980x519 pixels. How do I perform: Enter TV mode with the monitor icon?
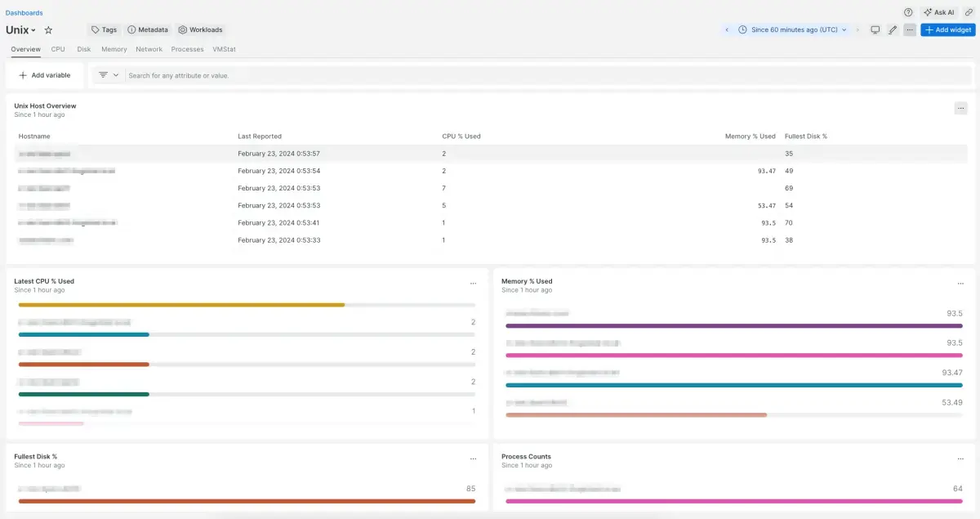point(875,30)
